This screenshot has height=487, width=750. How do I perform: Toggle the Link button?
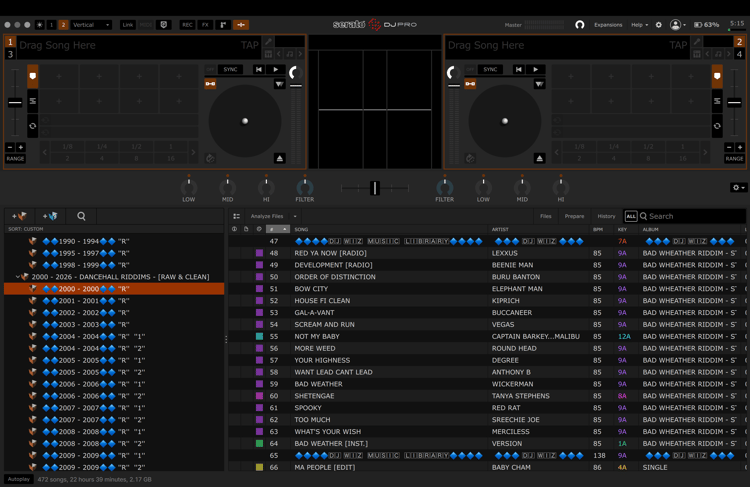(127, 25)
